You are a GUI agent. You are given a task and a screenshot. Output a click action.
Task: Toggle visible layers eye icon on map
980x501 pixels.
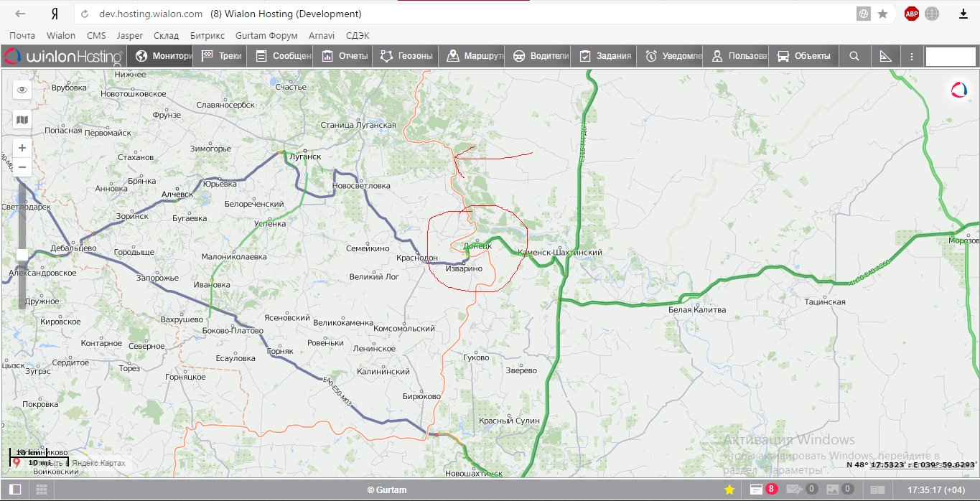22,90
